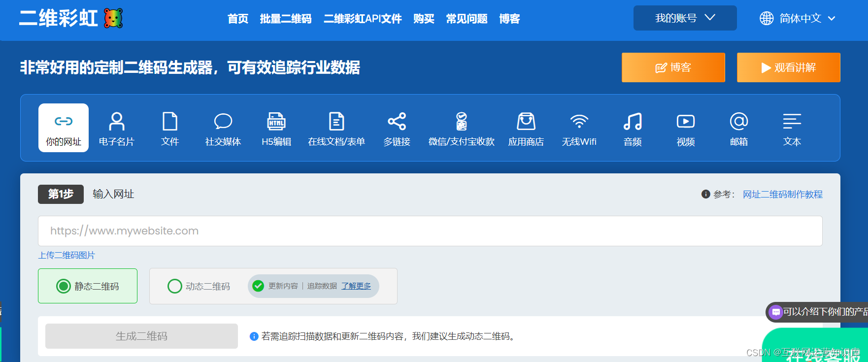
Task: Select the 静态二维码 radio button
Action: [64, 286]
